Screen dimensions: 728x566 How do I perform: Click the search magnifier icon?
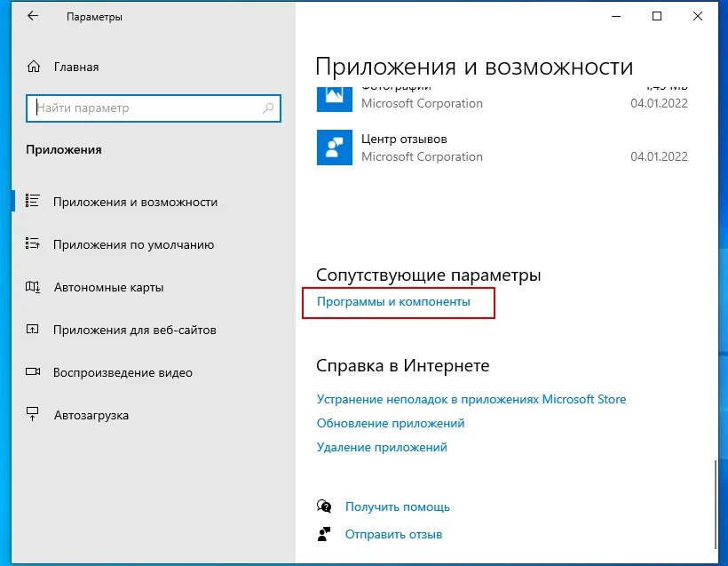pyautogui.click(x=268, y=108)
